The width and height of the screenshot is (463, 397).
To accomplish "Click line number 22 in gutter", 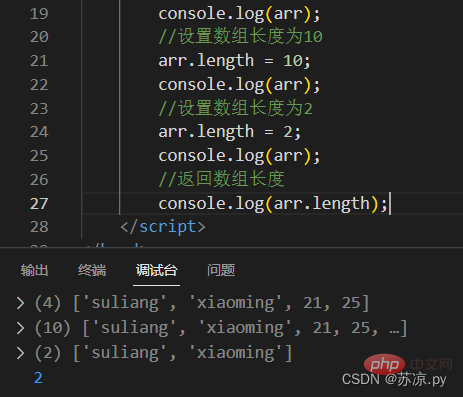I will pyautogui.click(x=39, y=85).
